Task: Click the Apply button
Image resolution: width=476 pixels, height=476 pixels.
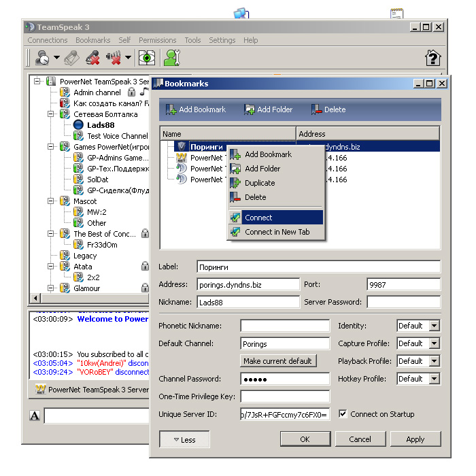Action: (x=415, y=439)
